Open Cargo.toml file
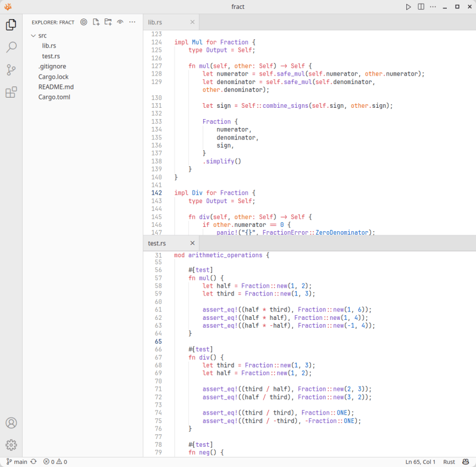This screenshot has width=476, height=467. (54, 97)
